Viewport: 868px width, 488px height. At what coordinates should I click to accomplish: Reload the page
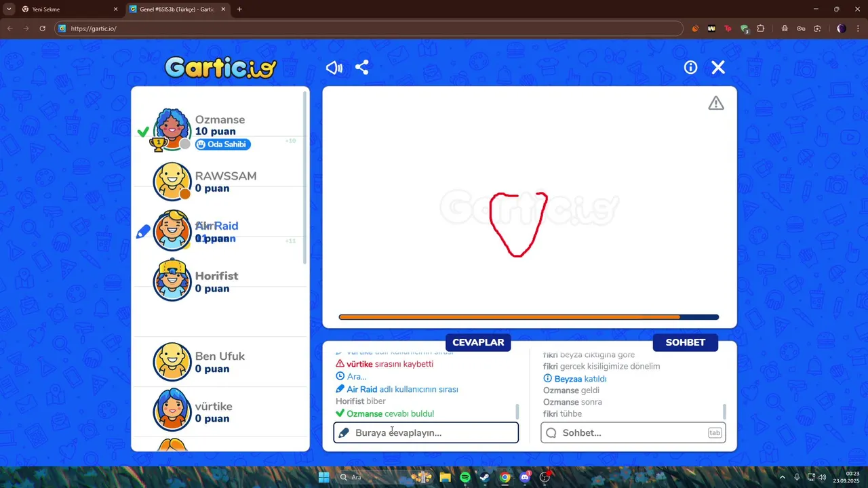[x=42, y=28]
